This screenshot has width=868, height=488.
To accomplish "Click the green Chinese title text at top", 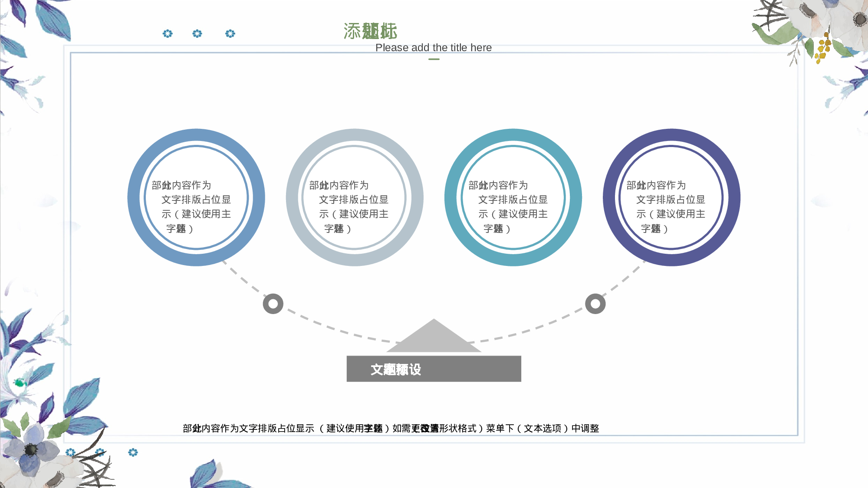I will (x=370, y=31).
